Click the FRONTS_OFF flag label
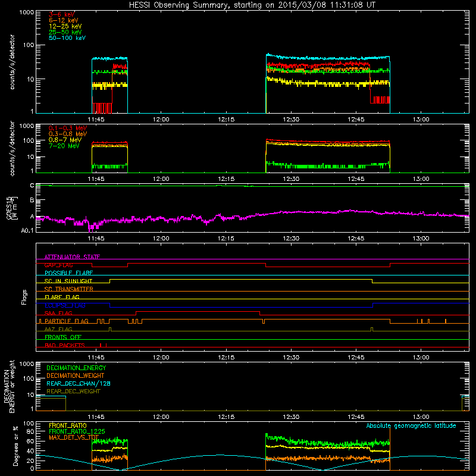476x476 pixels. click(x=63, y=337)
